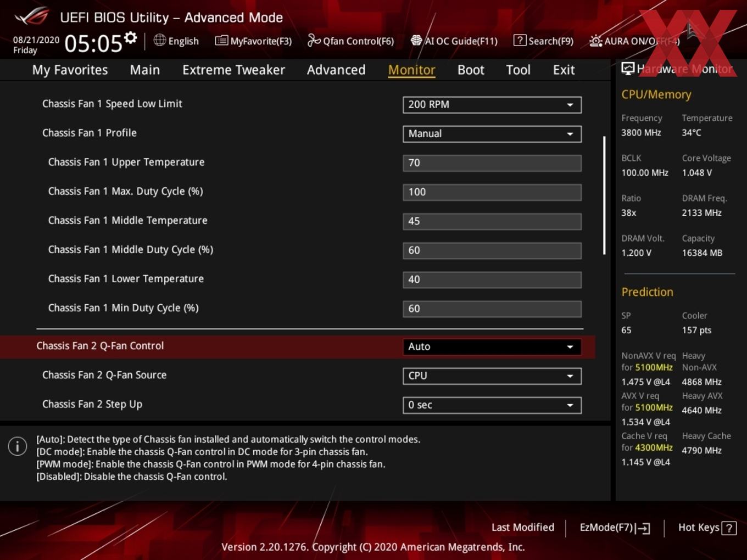The width and height of the screenshot is (747, 560).
Task: Click the Hot Keys question mark icon
Action: pos(729,528)
